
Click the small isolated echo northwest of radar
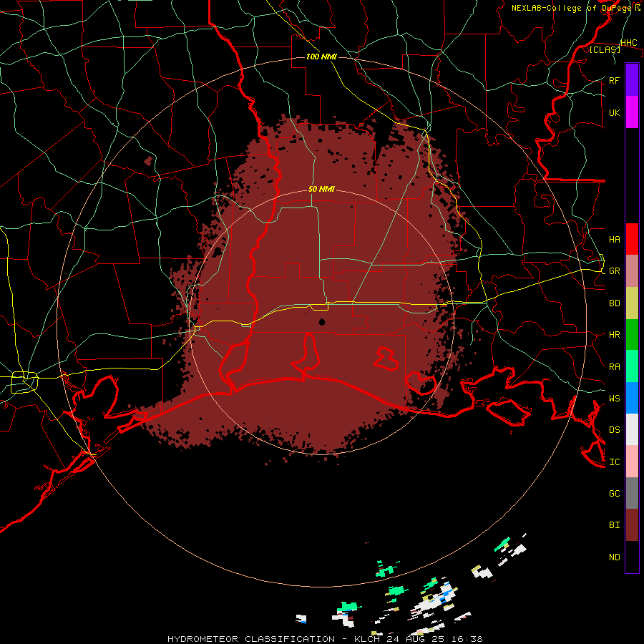[x=148, y=160]
